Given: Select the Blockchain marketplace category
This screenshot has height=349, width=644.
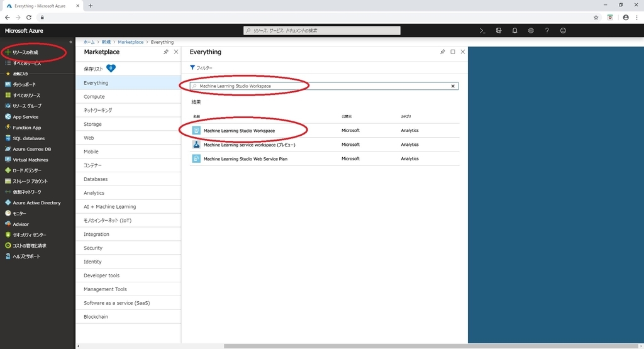Looking at the screenshot, I should (x=128, y=316).
